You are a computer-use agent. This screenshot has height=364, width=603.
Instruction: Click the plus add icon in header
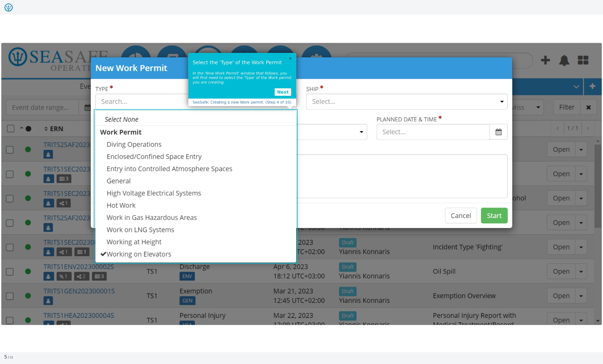(x=545, y=60)
